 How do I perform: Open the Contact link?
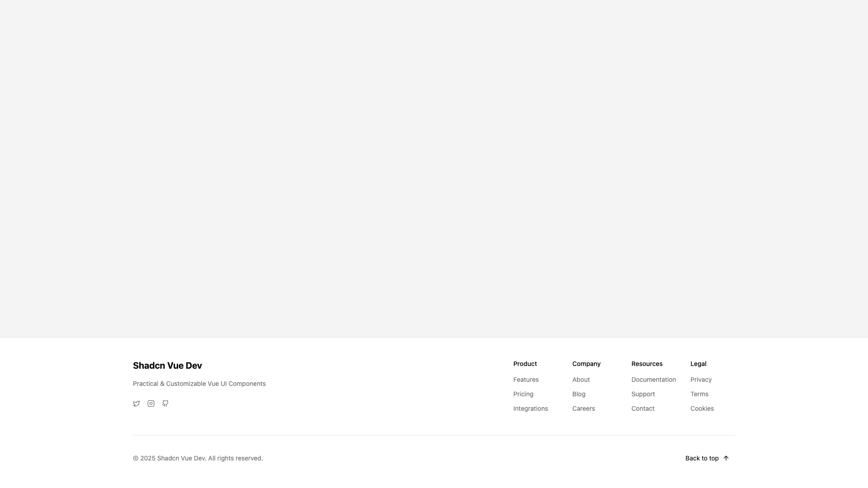[642, 408]
